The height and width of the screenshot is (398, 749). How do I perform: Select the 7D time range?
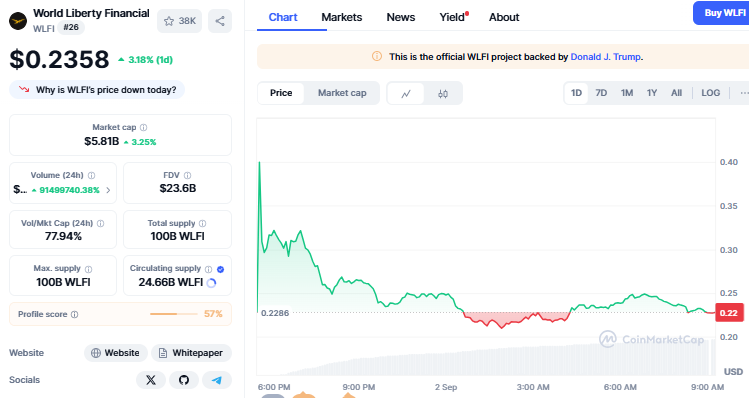tap(601, 93)
